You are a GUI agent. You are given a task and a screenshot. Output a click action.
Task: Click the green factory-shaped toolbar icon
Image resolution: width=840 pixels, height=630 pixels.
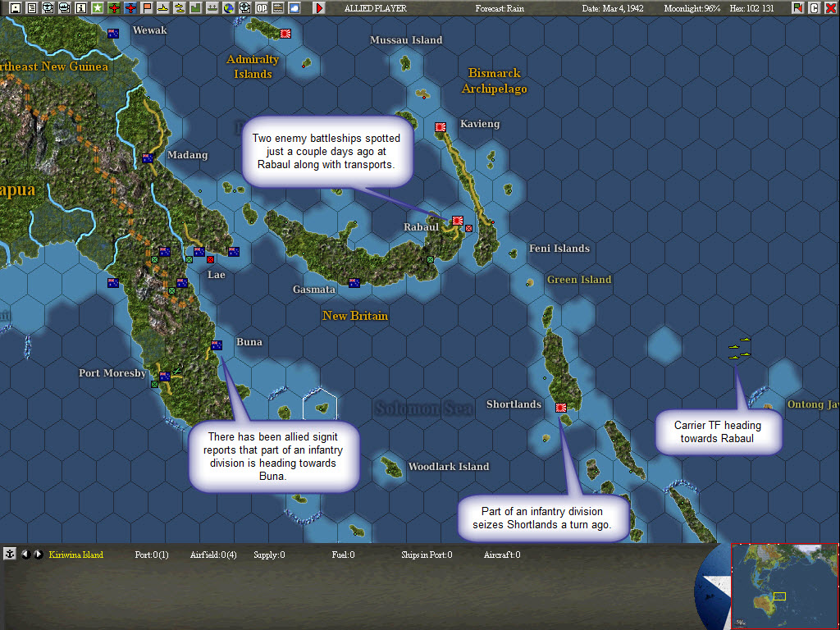point(195,8)
